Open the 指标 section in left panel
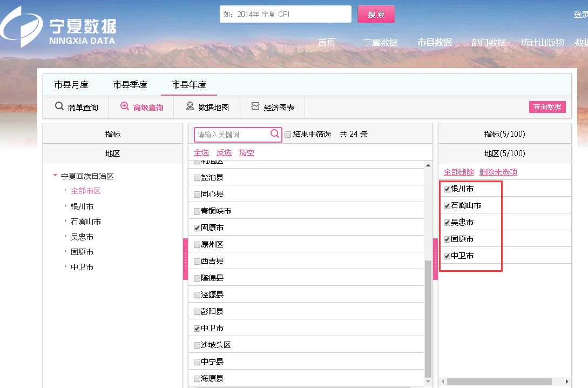 pos(113,134)
